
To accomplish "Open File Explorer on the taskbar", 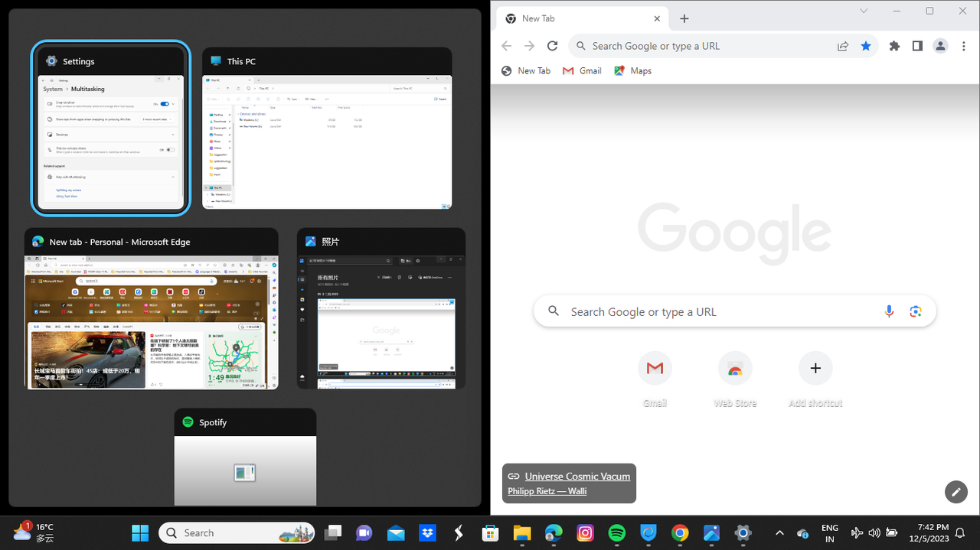I will coord(521,533).
